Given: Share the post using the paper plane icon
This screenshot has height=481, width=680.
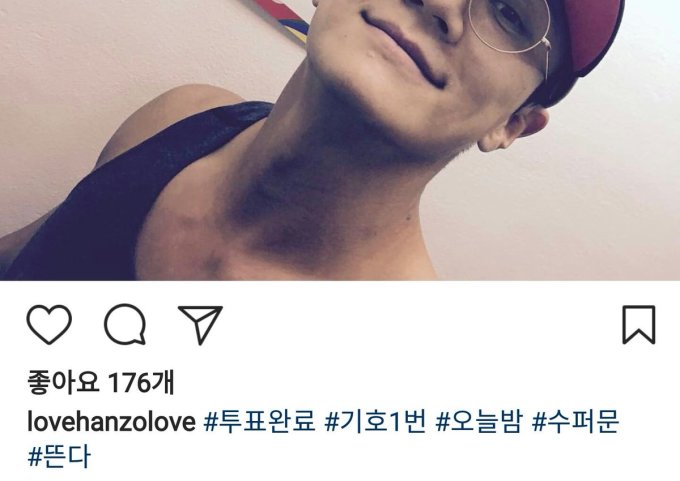Looking at the screenshot, I should pyautogui.click(x=200, y=325).
